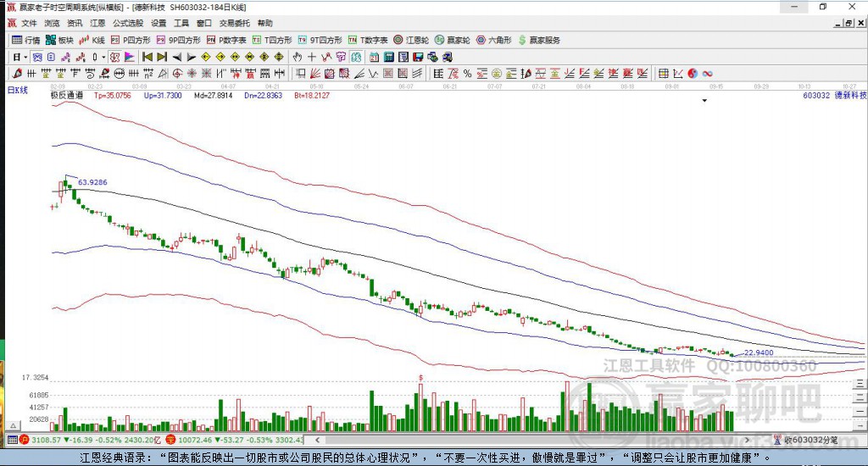Click the K线 toolbar button
868x466 pixels.
pyautogui.click(x=92, y=40)
